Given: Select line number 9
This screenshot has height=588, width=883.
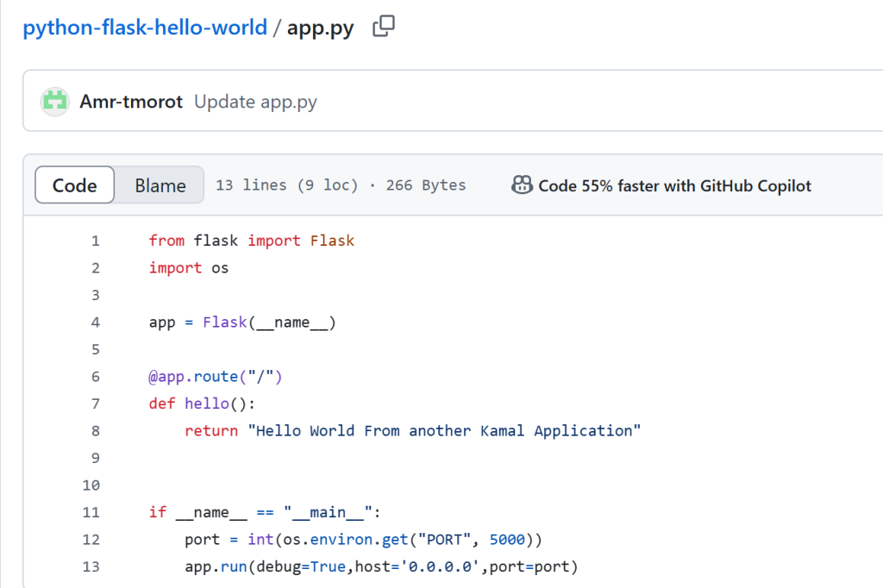Looking at the screenshot, I should click(x=95, y=458).
